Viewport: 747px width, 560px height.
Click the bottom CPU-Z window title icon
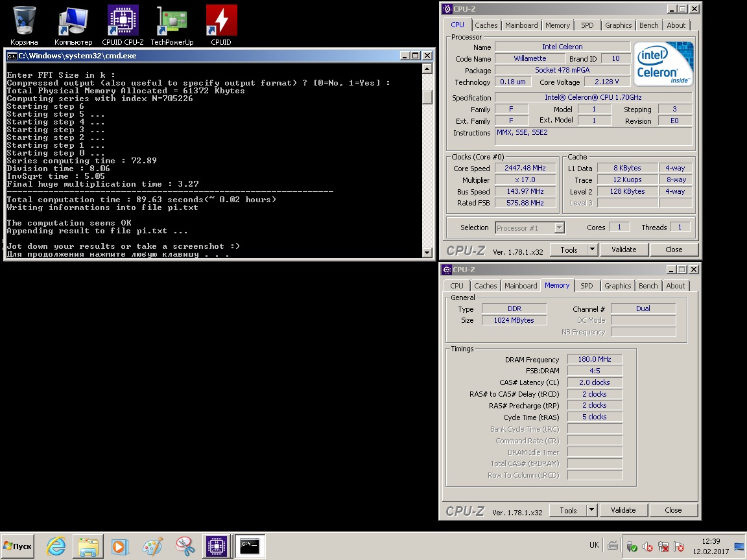pos(446,270)
